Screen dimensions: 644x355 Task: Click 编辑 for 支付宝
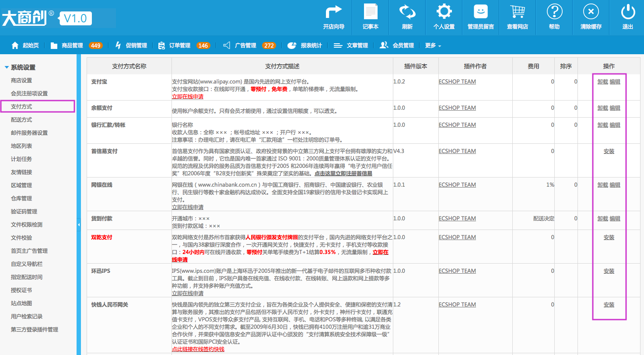[615, 81]
